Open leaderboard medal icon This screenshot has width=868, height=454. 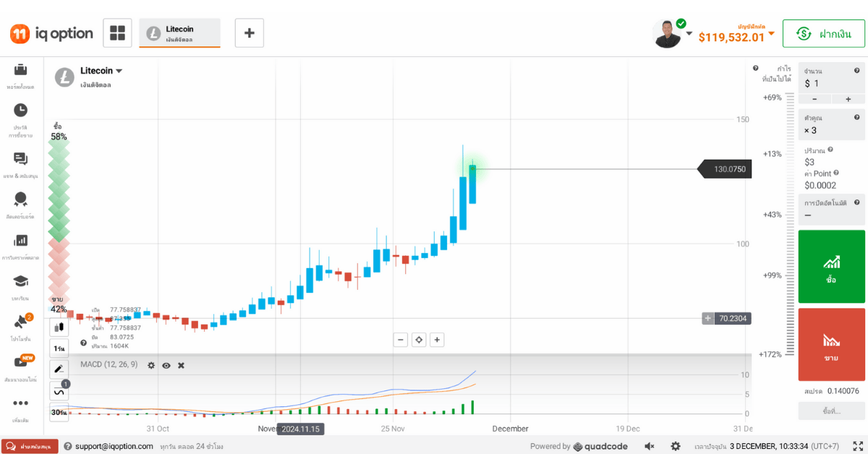tap(20, 199)
